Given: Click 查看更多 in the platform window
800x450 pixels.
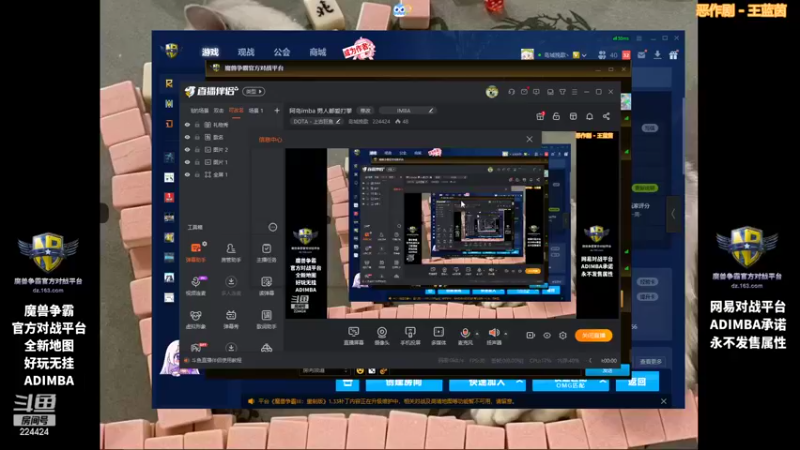Looking at the screenshot, I should click(x=651, y=361).
